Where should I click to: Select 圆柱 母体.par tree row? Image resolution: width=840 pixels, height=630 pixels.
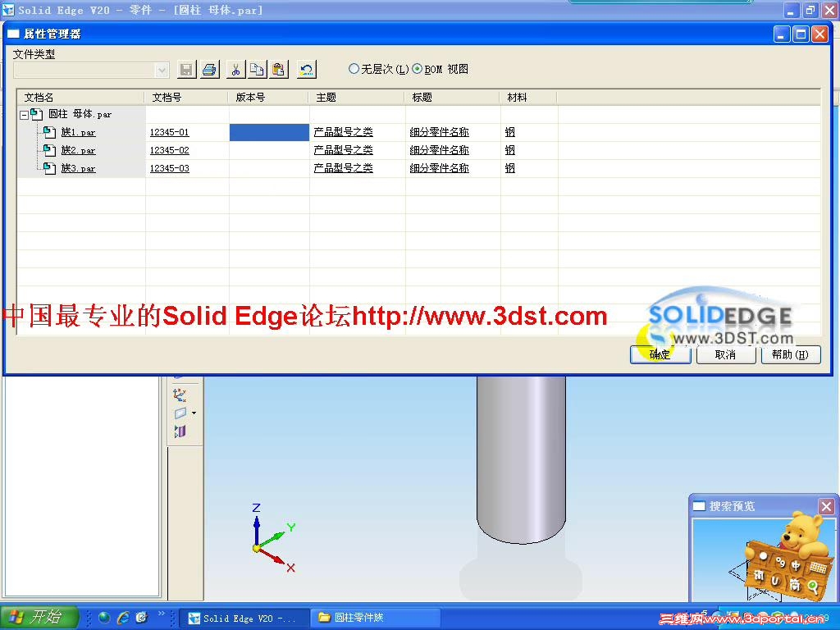coord(80,114)
